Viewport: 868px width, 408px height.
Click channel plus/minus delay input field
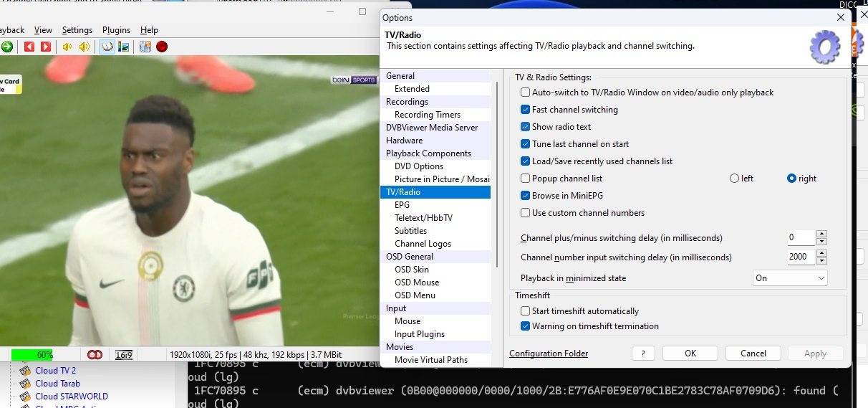[801, 237]
